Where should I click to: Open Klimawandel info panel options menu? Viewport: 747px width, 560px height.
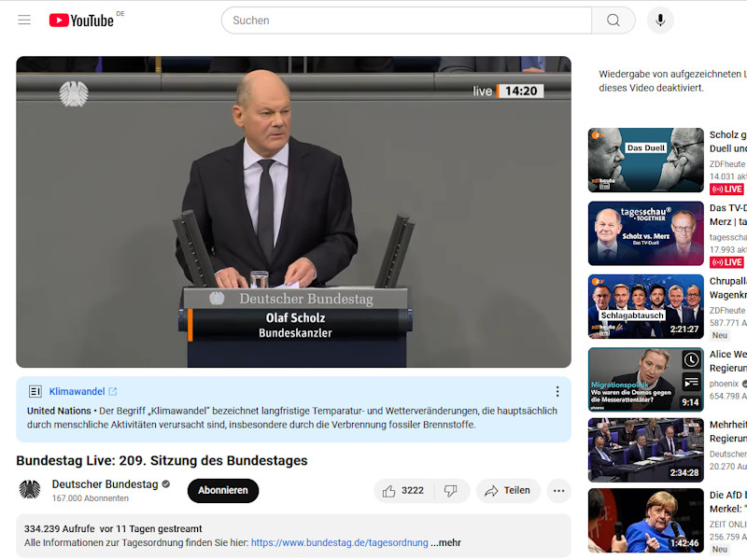click(x=557, y=391)
